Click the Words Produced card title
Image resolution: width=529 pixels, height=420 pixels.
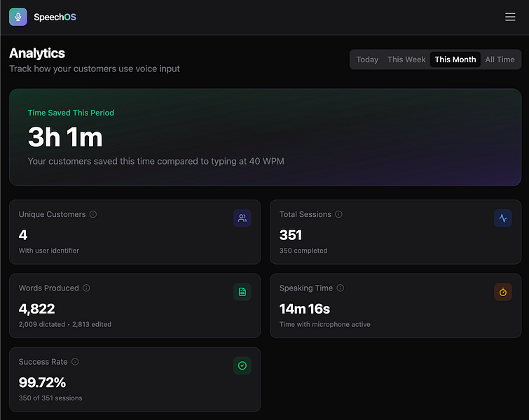pos(49,288)
